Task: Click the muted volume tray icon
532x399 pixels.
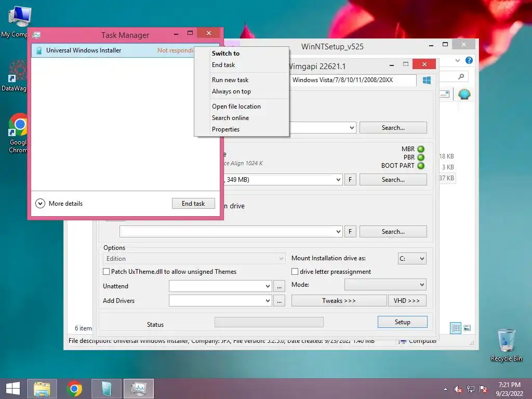Action: pos(458,389)
